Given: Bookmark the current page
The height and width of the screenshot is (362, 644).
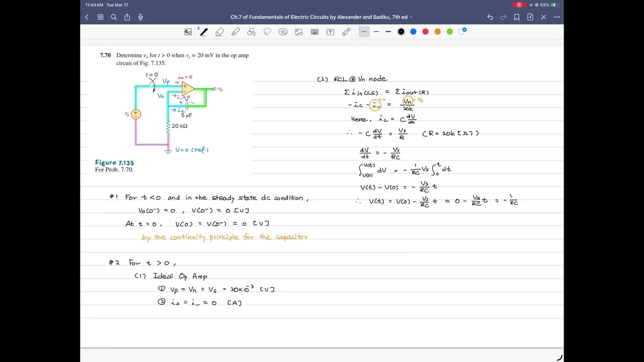Looking at the screenshot, I should point(517,17).
